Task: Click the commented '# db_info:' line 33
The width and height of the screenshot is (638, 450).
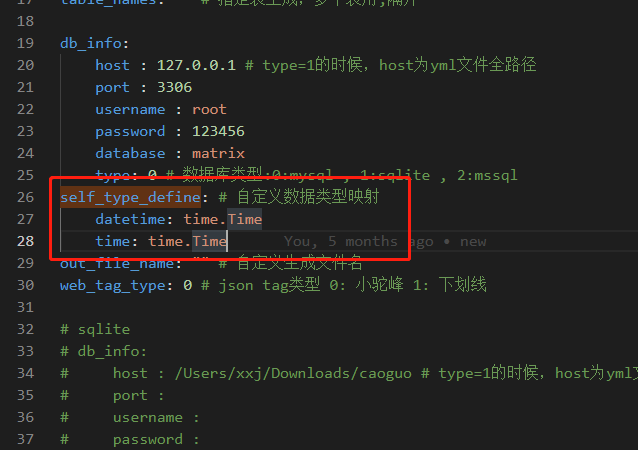Action: click(103, 351)
